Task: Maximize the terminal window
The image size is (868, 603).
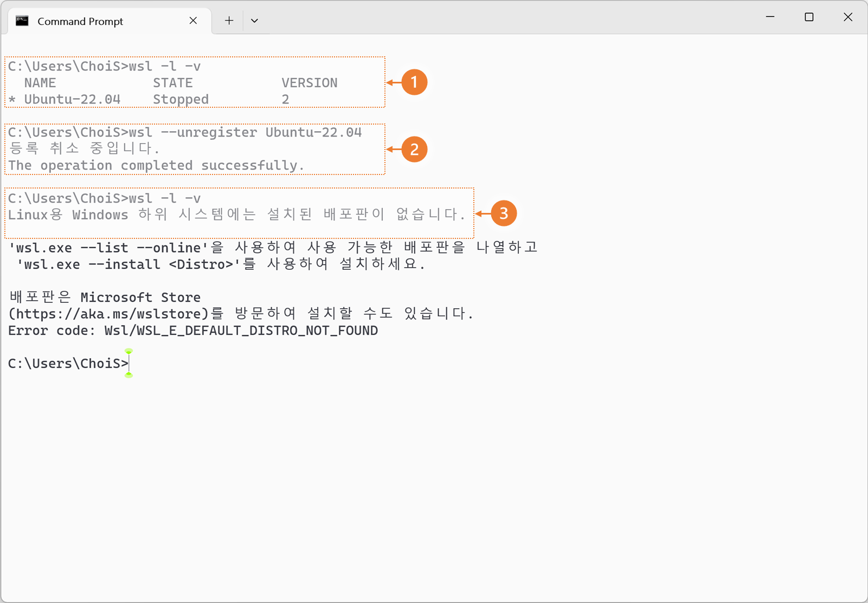Action: coord(809,17)
